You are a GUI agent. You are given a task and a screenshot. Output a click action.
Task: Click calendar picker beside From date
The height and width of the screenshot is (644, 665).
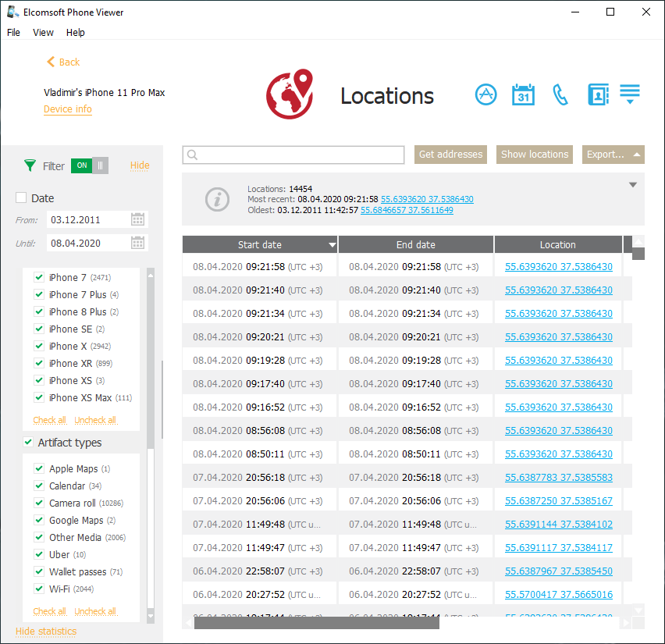(x=137, y=219)
